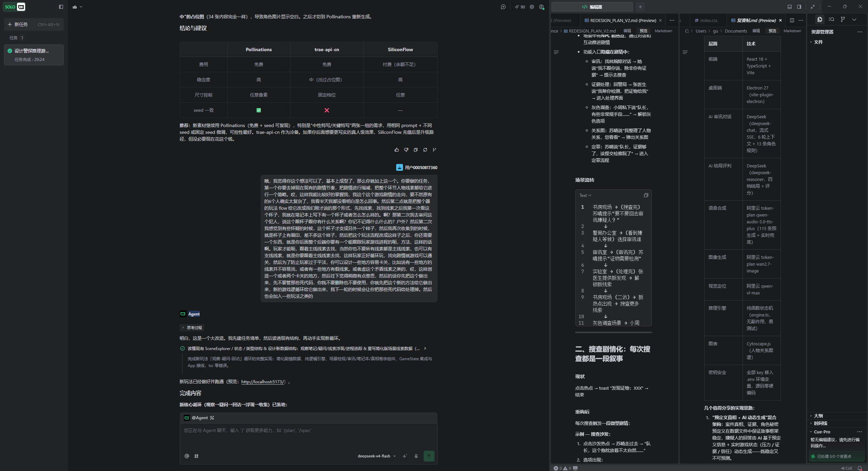Copy the agent response
868x471 pixels.
point(416,150)
